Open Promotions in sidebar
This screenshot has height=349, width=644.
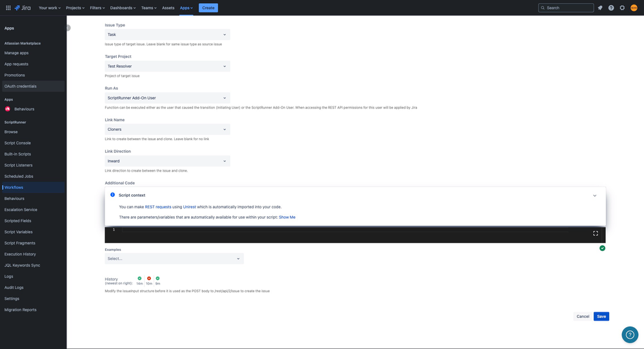pyautogui.click(x=14, y=75)
